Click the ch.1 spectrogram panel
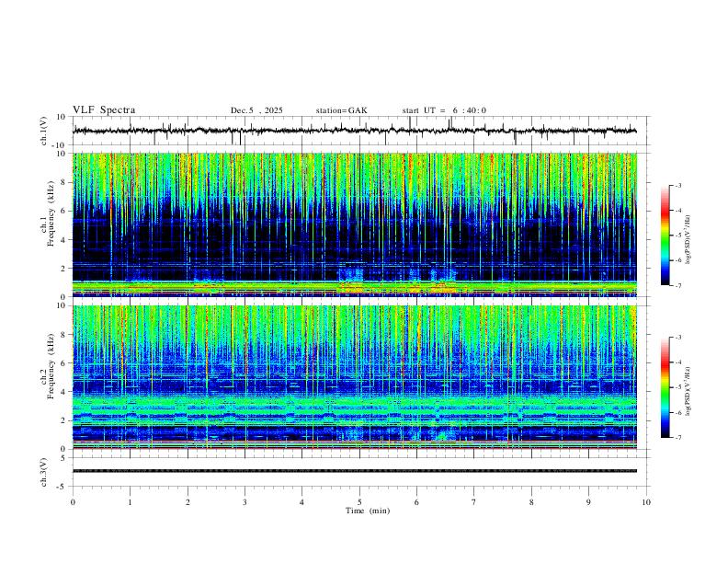The height and width of the screenshot is (563, 728). 355,224
